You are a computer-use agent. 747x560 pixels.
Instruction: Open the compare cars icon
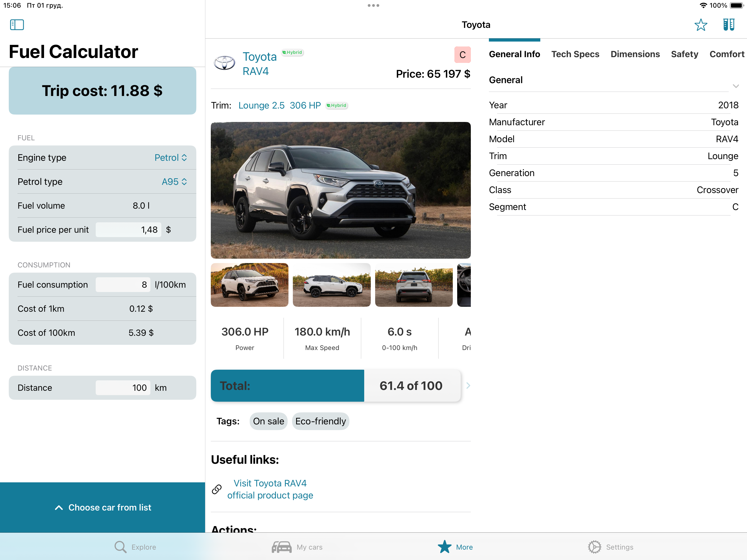pyautogui.click(x=729, y=25)
